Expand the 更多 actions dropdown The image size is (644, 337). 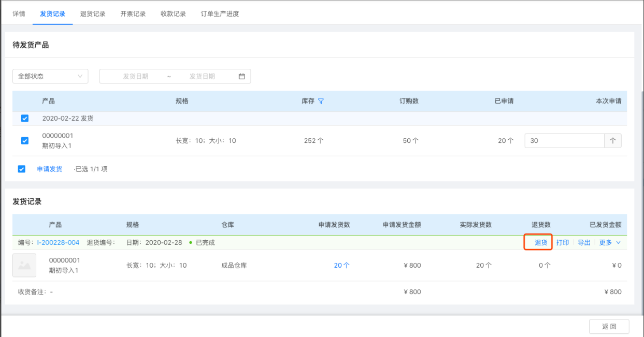point(610,242)
